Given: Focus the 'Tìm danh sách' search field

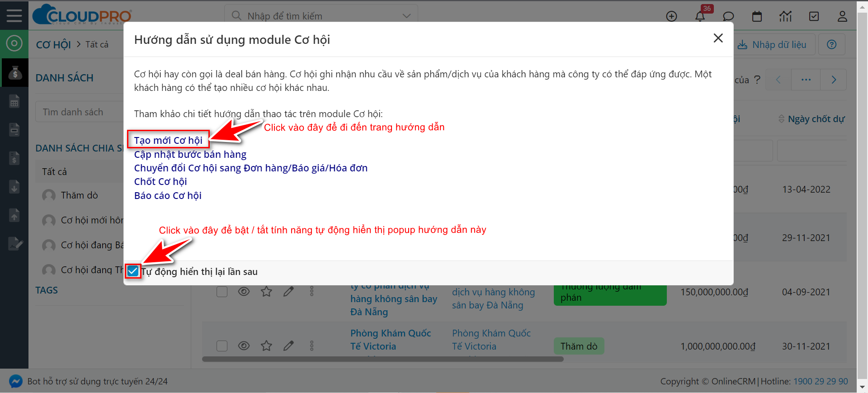Looking at the screenshot, I should (x=80, y=112).
